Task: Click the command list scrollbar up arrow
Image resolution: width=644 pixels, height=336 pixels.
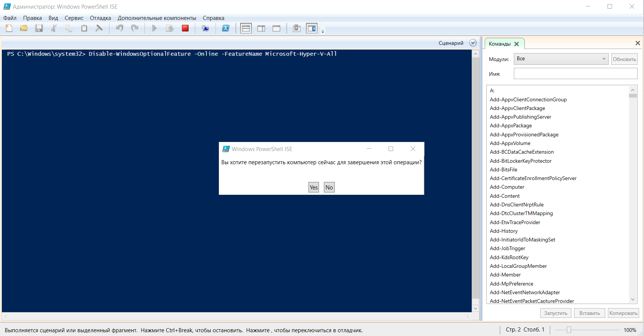Action: 633,90
